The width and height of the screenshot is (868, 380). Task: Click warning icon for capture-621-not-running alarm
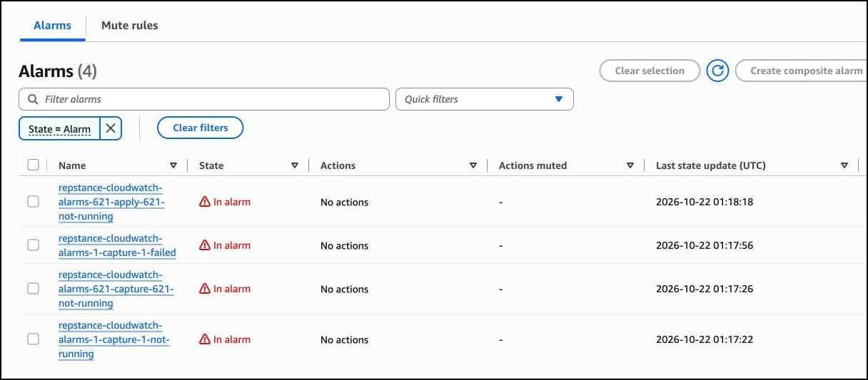[x=205, y=289]
